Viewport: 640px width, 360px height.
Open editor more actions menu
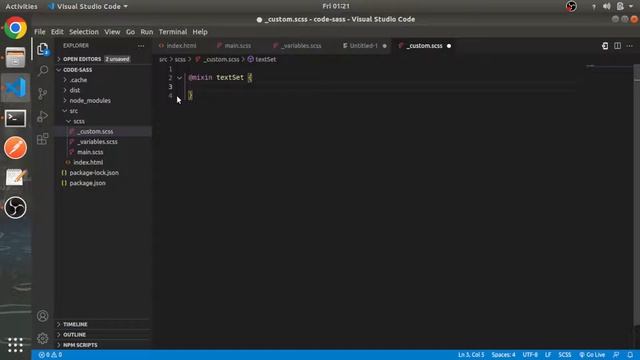[x=630, y=46]
